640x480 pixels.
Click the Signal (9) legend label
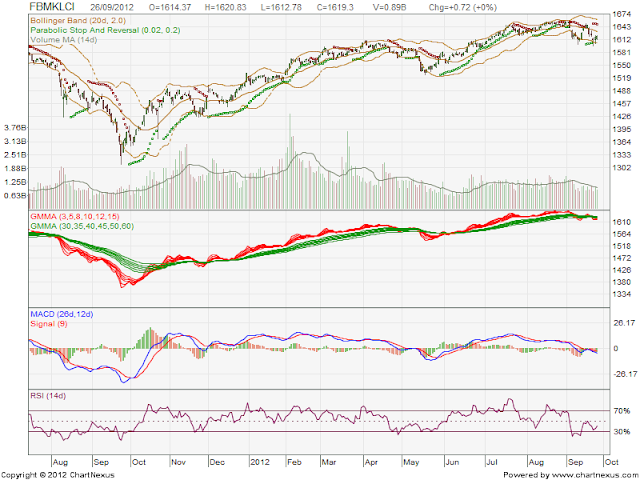49,324
